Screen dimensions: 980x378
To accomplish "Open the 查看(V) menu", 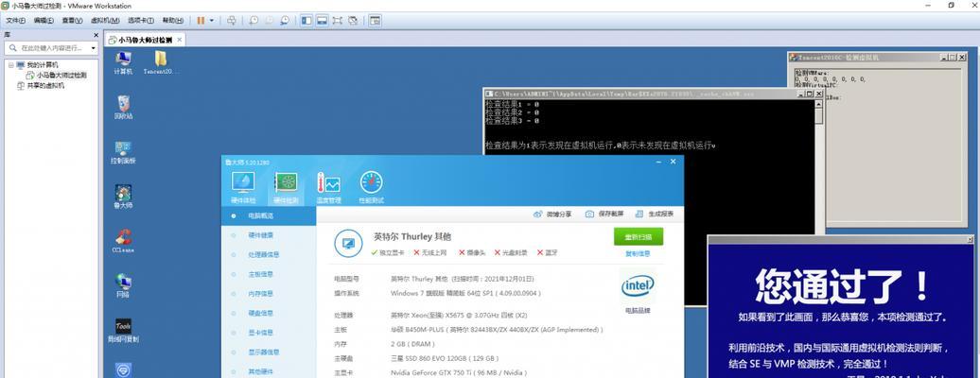I will (x=72, y=21).
